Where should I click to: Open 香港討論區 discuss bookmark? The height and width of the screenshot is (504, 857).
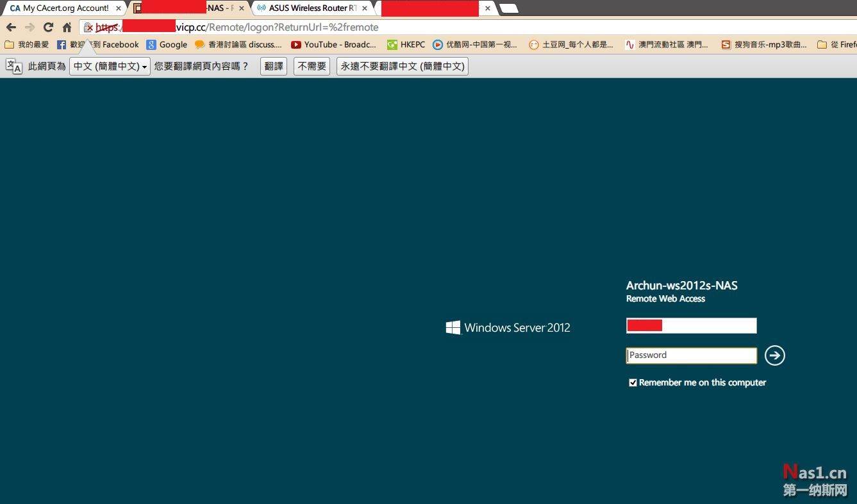tap(238, 45)
